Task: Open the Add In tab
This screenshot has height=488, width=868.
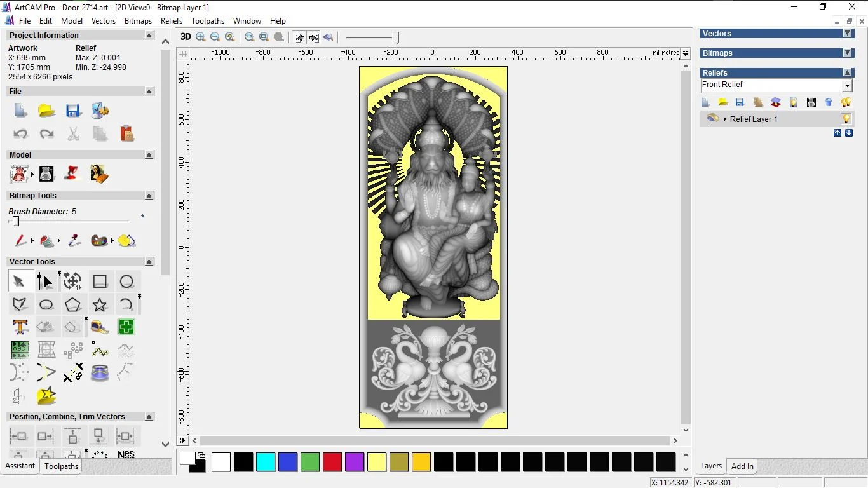Action: coord(742,466)
